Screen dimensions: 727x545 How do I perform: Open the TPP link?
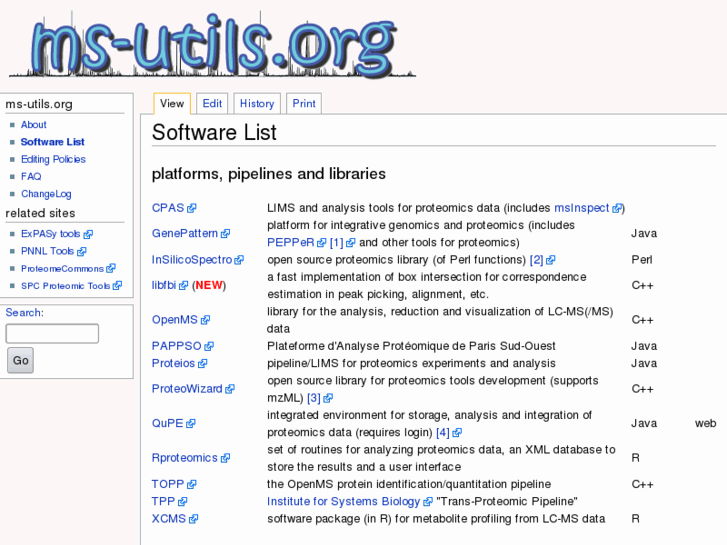163,501
